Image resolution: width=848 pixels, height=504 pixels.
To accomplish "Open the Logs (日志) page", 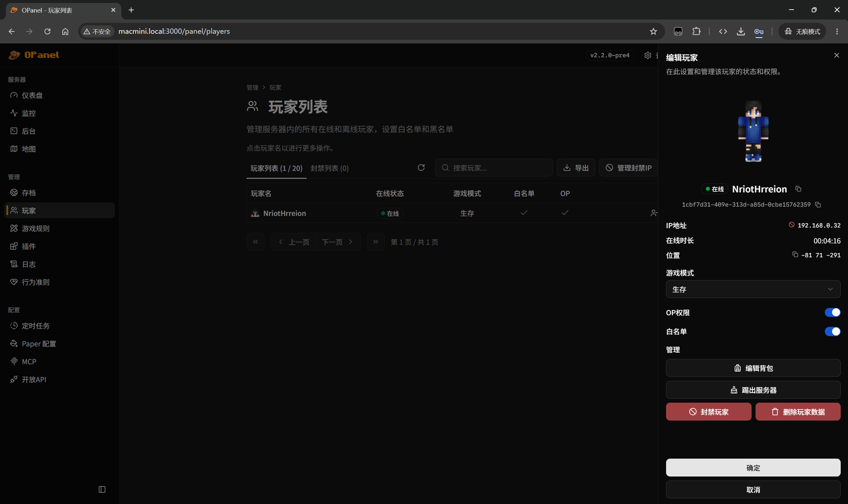I will (59, 264).
